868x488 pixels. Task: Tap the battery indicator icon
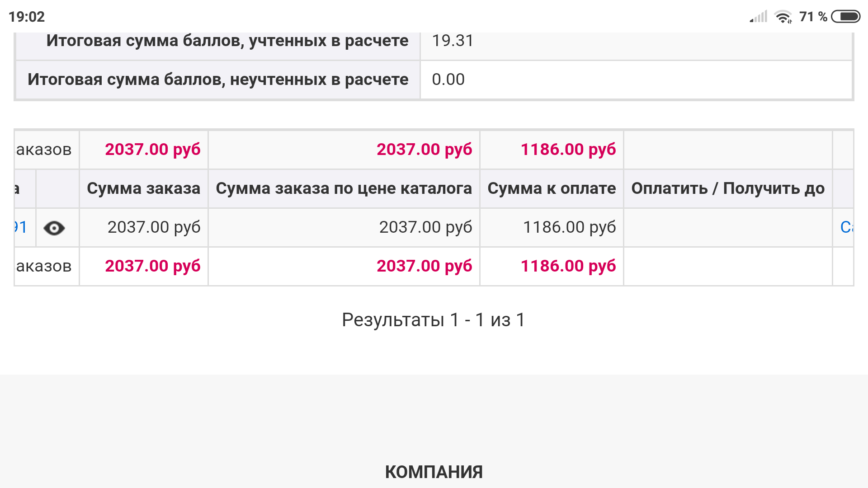click(846, 17)
